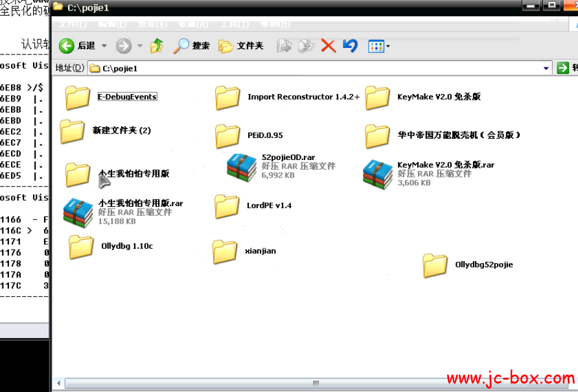Select the Ollydbg 1.10c folder icon
Screen dimensions: 578x392
(x=81, y=247)
